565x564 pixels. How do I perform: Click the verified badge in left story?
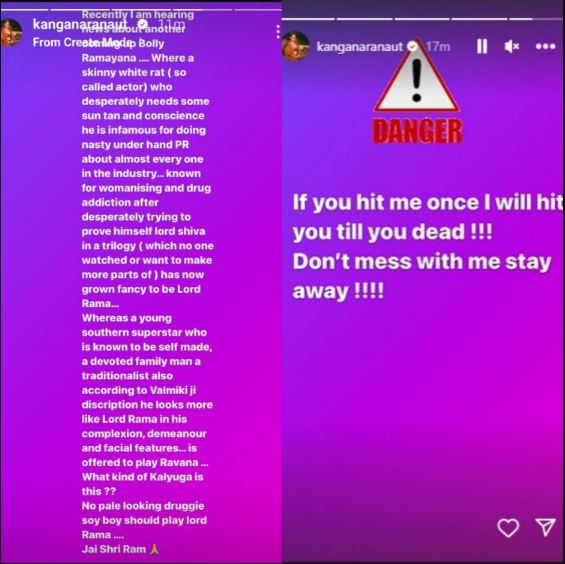click(143, 24)
